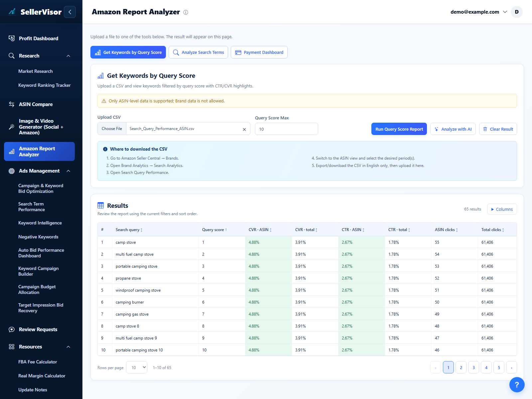Open Negative Keywords

point(38,237)
